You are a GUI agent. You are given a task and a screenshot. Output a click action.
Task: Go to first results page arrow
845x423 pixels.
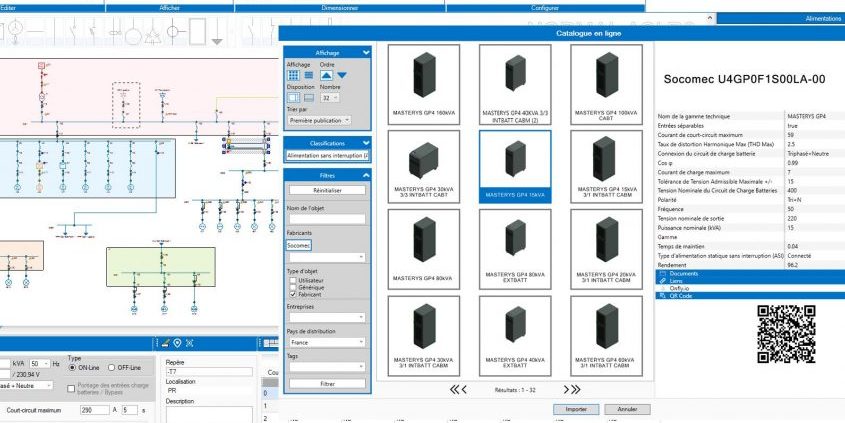click(454, 390)
